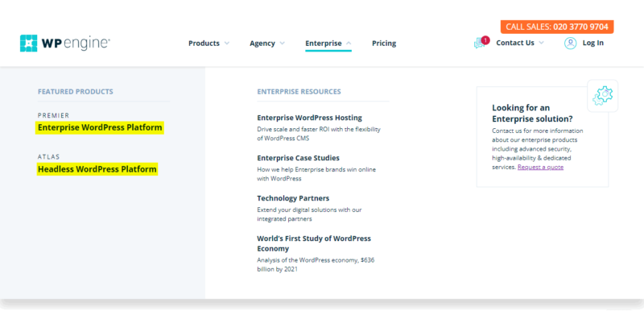The image size is (644, 311).
Task: Click 'Analysis of the WordPress economy' description
Action: click(316, 265)
